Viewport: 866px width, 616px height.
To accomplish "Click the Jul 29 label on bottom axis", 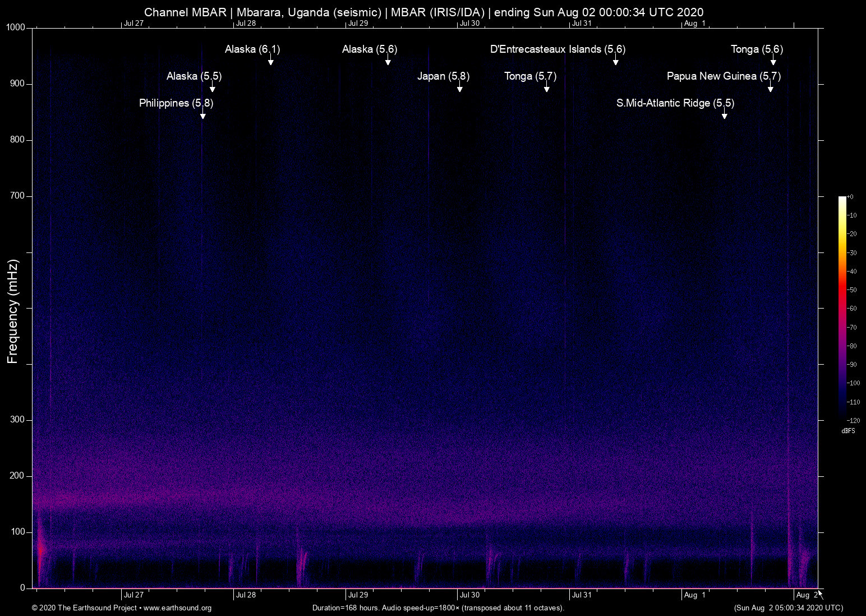I will tap(358, 595).
